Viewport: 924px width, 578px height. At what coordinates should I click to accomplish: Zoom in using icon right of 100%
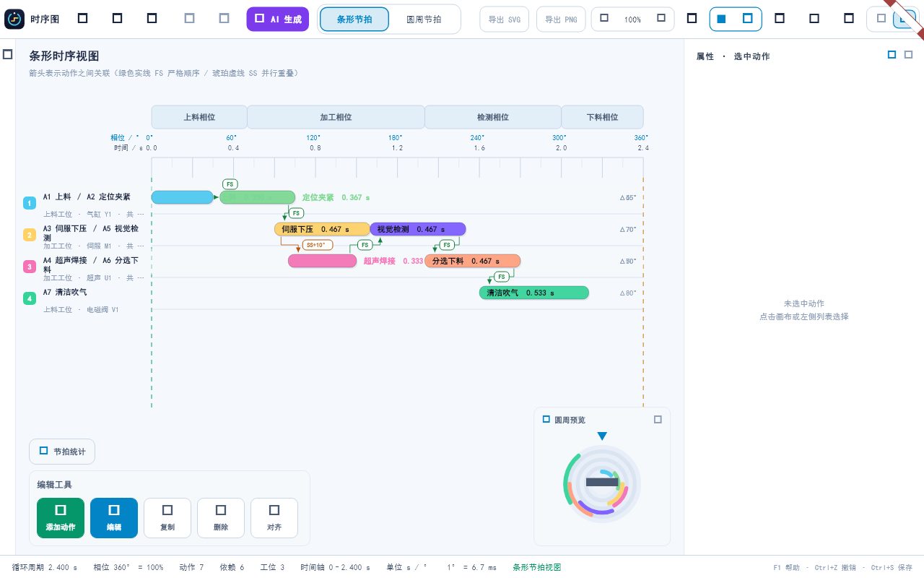661,18
